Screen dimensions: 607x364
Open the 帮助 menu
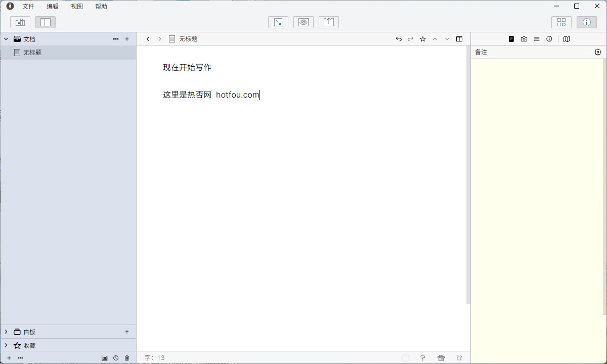101,7
